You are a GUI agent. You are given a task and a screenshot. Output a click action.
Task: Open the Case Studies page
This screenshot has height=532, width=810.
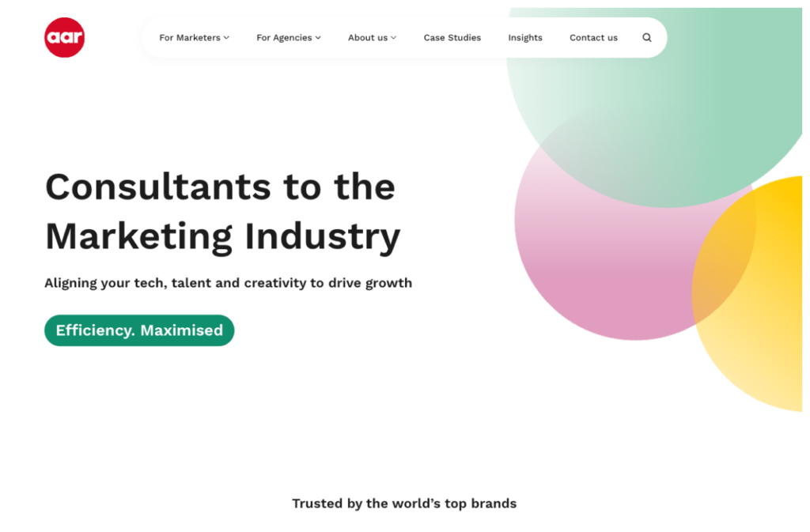[x=452, y=38]
